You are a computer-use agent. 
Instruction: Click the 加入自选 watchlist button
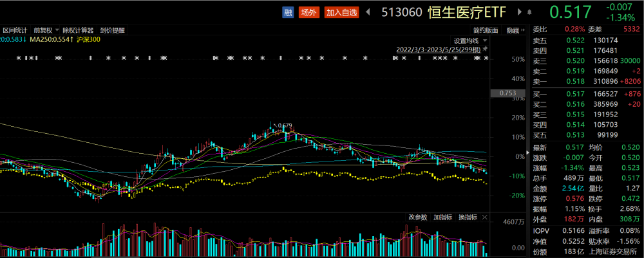tap(342, 12)
